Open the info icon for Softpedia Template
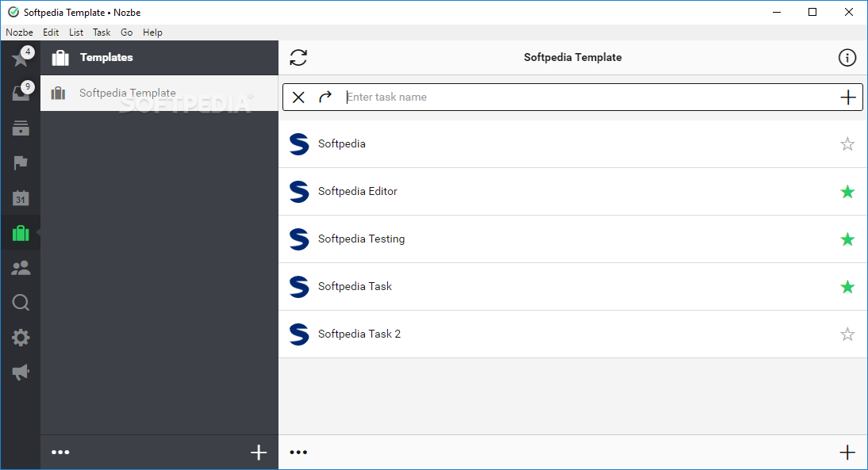Viewport: 868px width, 470px height. tap(847, 58)
